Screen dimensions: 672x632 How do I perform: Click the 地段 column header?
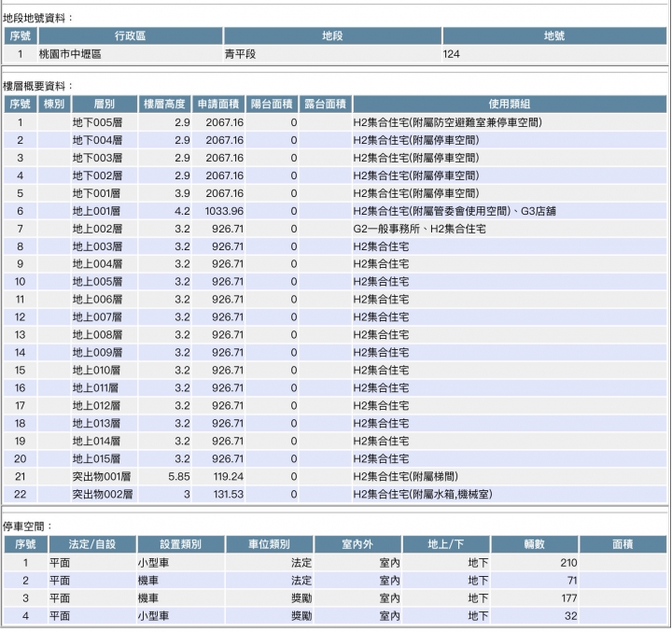click(332, 35)
